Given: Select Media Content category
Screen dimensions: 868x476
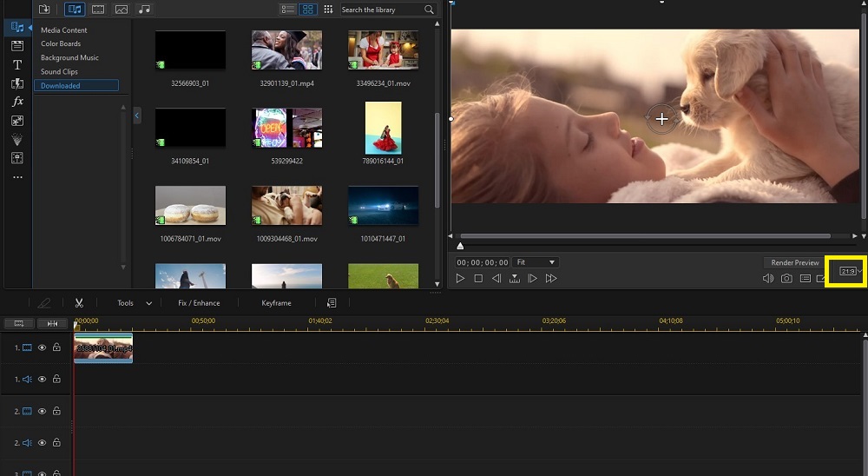Looking at the screenshot, I should click(63, 30).
